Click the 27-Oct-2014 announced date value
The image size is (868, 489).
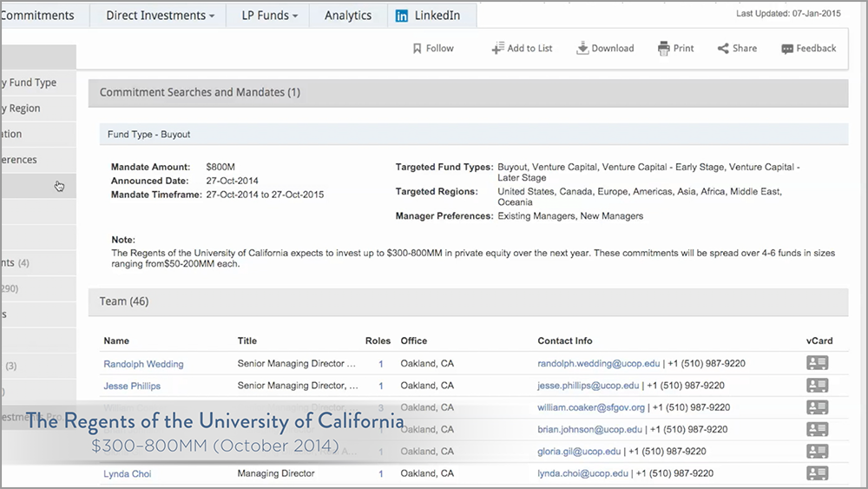(232, 181)
